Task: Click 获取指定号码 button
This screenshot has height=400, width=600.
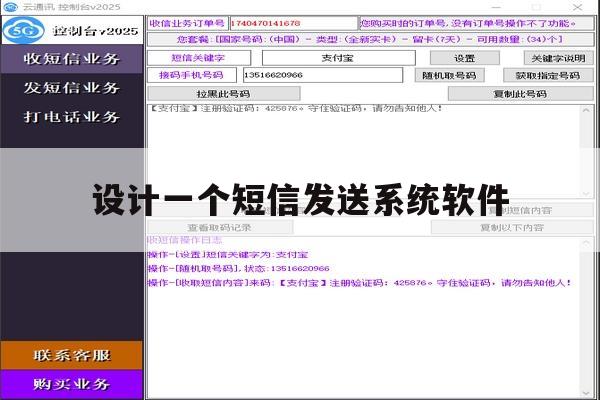Action: (x=548, y=75)
